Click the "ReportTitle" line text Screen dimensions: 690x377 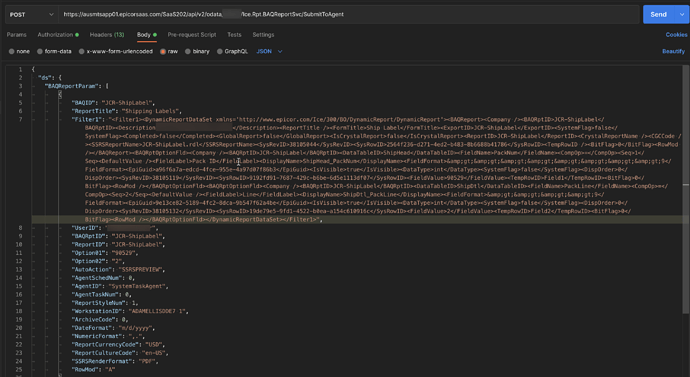point(127,111)
